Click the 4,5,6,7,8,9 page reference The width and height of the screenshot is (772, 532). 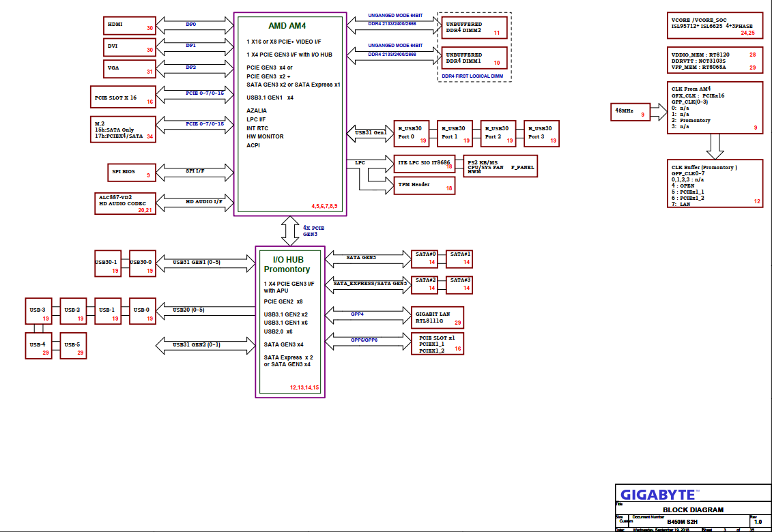click(324, 206)
